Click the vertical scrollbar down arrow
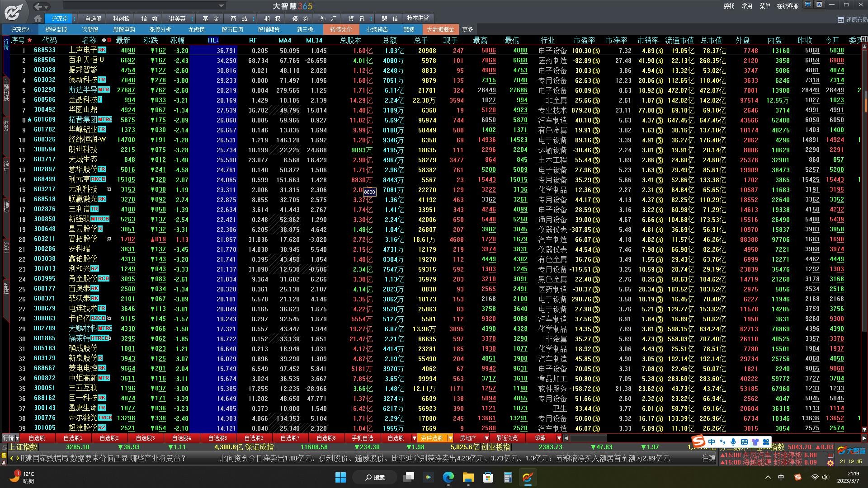The image size is (868, 488). coord(864,430)
